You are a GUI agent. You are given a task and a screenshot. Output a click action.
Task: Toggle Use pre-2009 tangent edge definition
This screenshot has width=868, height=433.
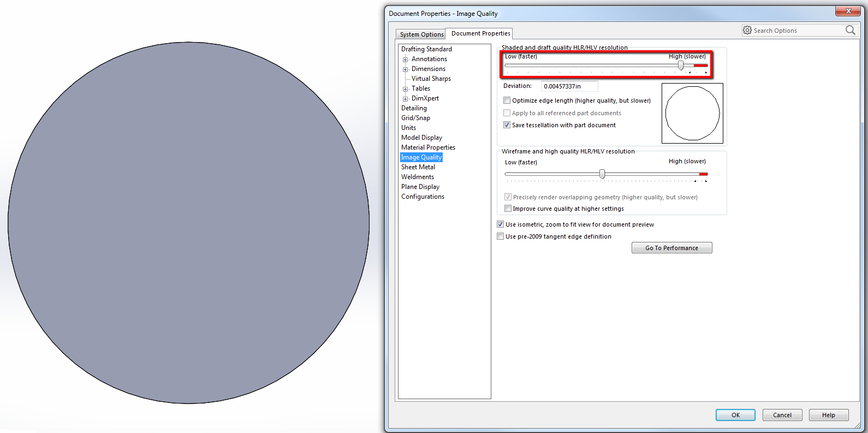pyautogui.click(x=501, y=236)
